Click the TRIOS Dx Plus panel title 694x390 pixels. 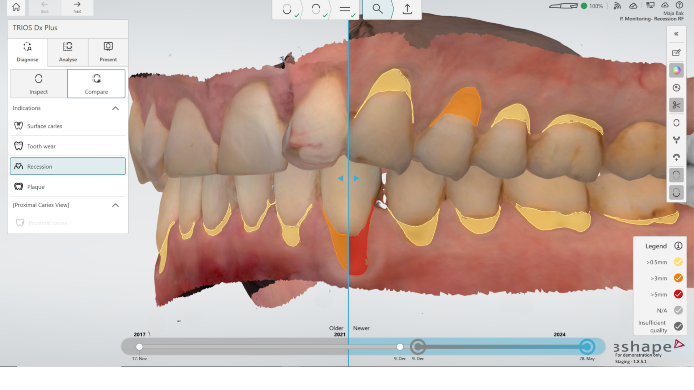[35, 27]
